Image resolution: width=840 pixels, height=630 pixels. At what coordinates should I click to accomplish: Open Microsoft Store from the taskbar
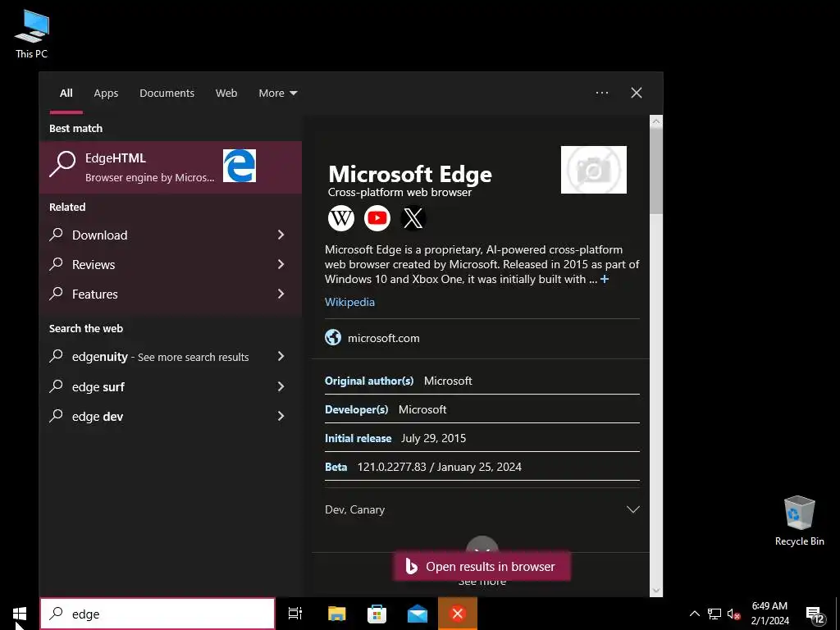[377, 614]
